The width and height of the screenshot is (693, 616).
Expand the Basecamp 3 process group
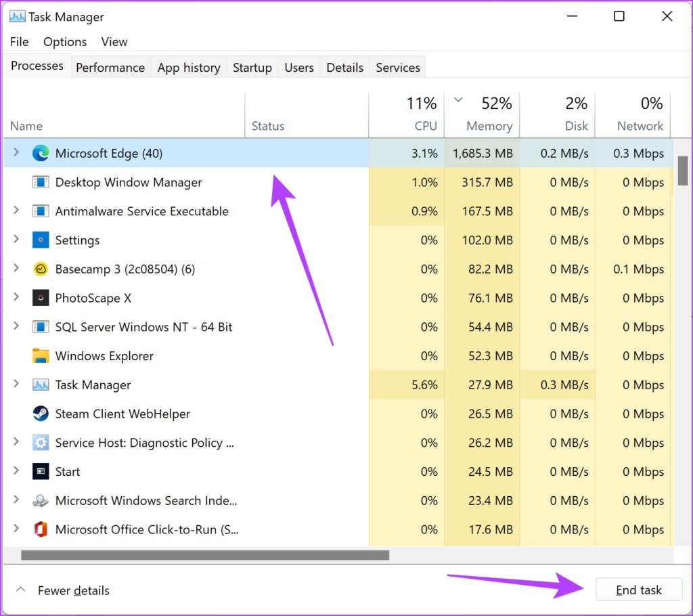15,269
